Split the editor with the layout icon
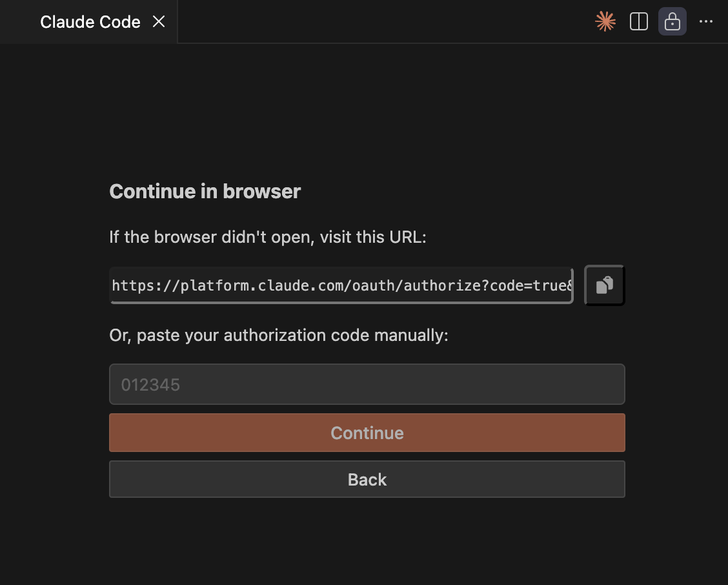 (x=638, y=22)
